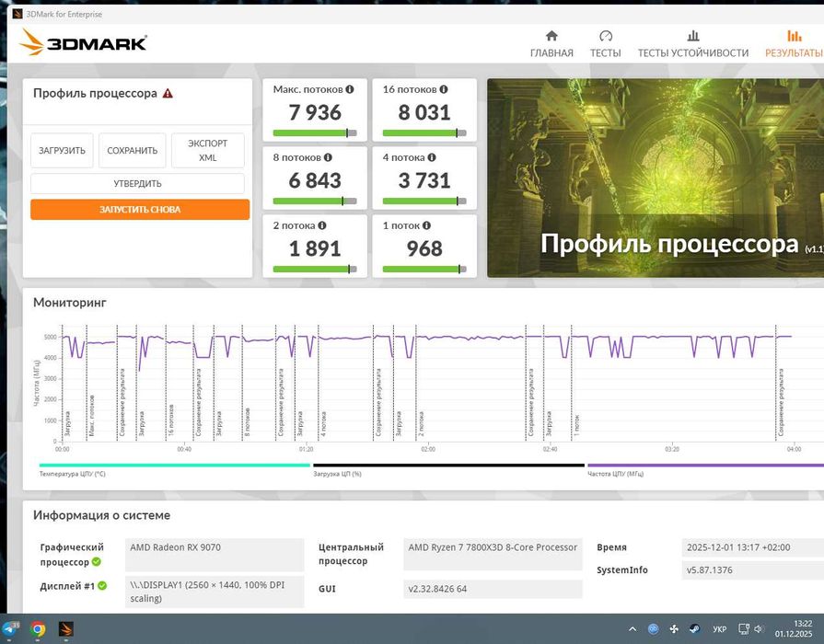Select the РЕЗУЛЬТАТЫ results tab

(794, 44)
